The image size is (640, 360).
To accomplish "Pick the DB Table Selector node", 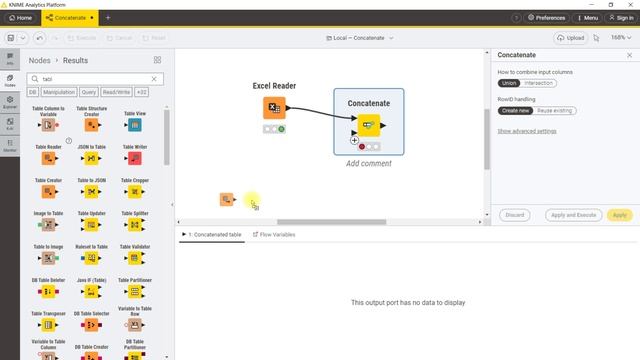I will pyautogui.click(x=91, y=325).
